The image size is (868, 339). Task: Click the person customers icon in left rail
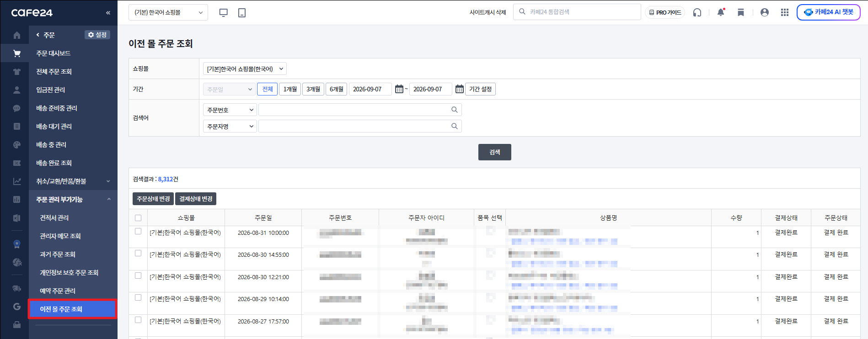click(17, 90)
